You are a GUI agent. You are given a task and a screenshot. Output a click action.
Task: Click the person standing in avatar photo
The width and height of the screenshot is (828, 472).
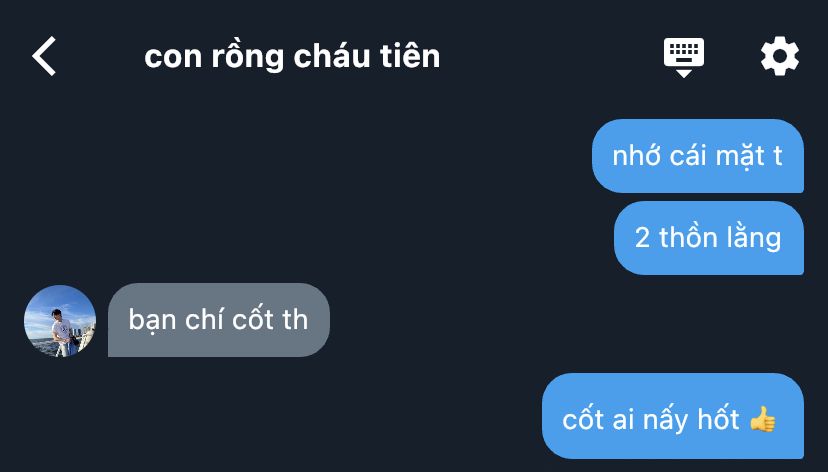coord(62,333)
